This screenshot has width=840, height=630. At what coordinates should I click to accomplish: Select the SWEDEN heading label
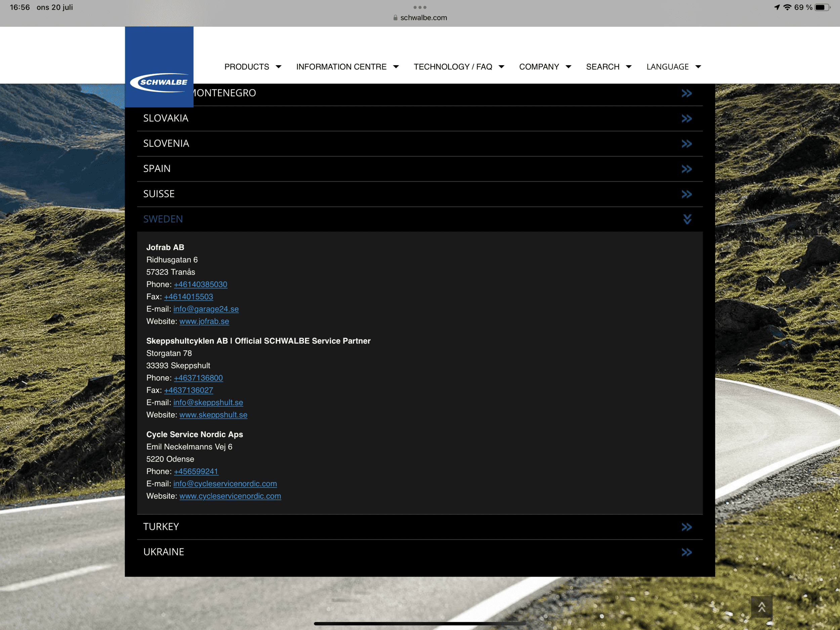[163, 219]
